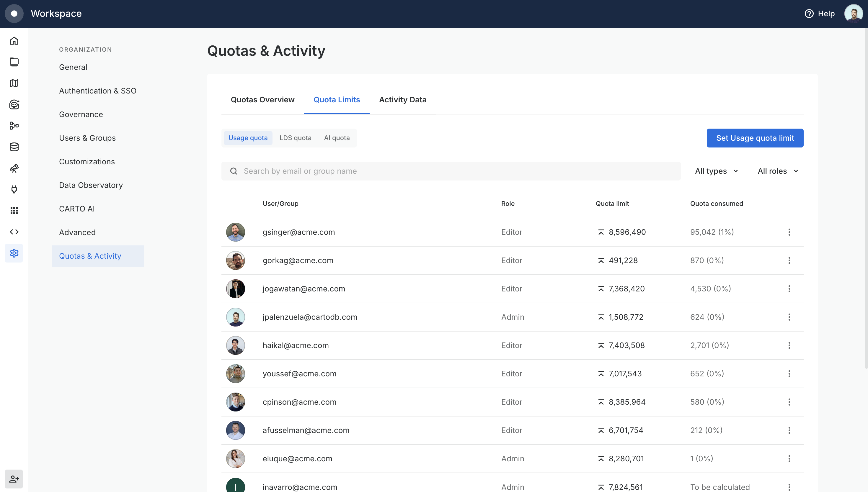Switch to the LDS quota toggle
The height and width of the screenshot is (492, 868).
[x=295, y=138]
